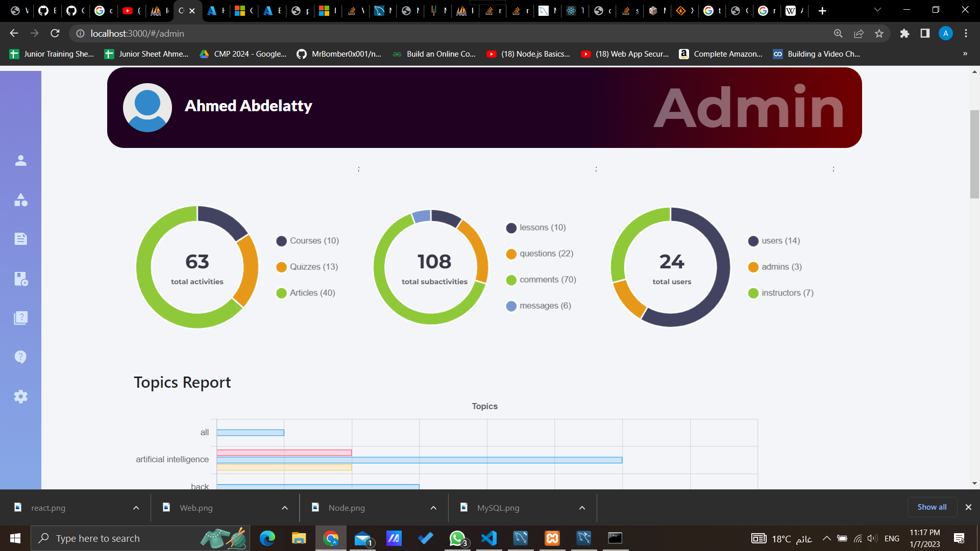The height and width of the screenshot is (551, 980).
Task: Open the user profile sidebar icon
Action: tap(20, 161)
